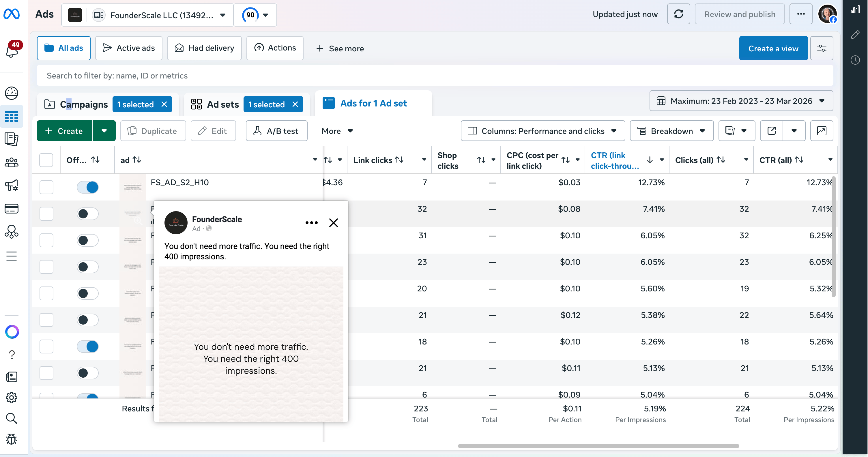The image size is (868, 457).
Task: Toggle the ad with 18 link clicks
Action: click(88, 346)
